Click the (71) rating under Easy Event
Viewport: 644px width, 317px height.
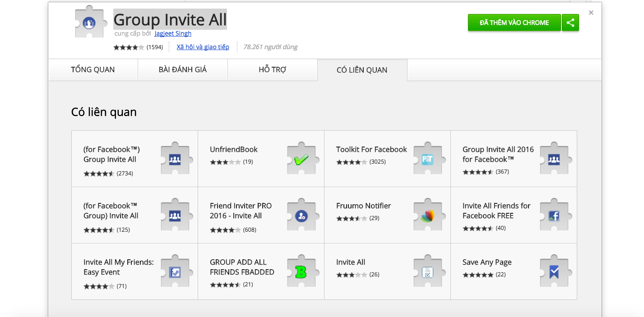pos(121,286)
